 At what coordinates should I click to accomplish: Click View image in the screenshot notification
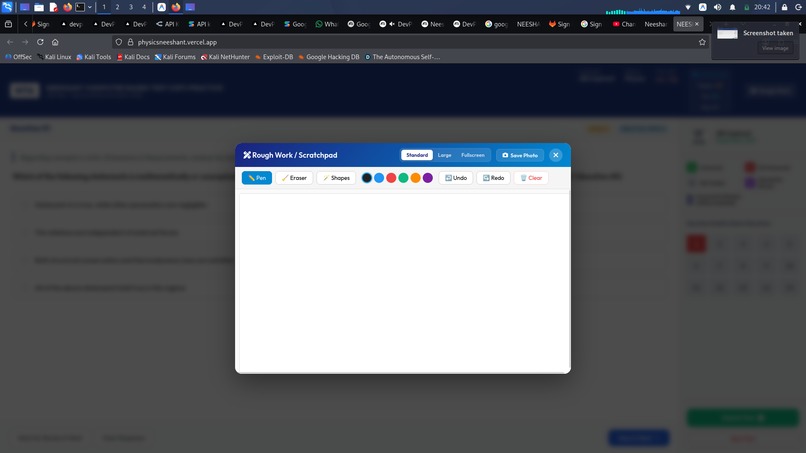pyautogui.click(x=775, y=48)
